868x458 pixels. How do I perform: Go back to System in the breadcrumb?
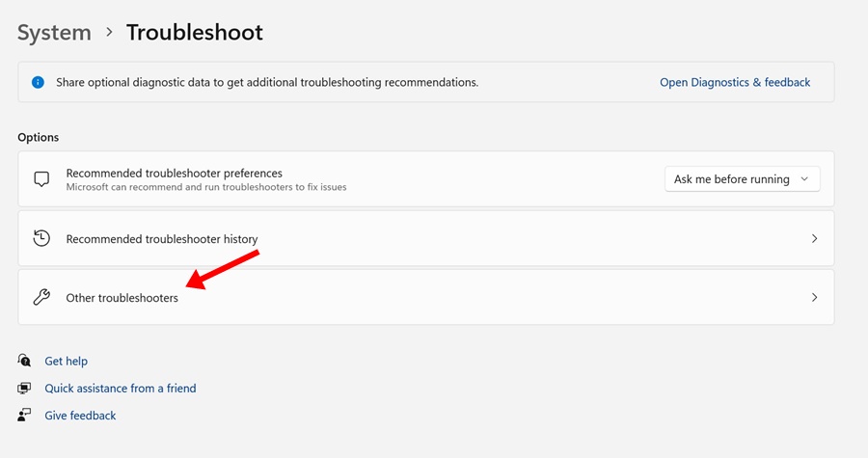[54, 33]
